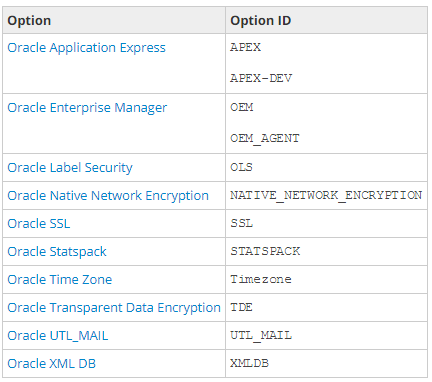The width and height of the screenshot is (432, 382).
Task: Click the Oracle UTL_MAIL link
Action: (x=58, y=336)
